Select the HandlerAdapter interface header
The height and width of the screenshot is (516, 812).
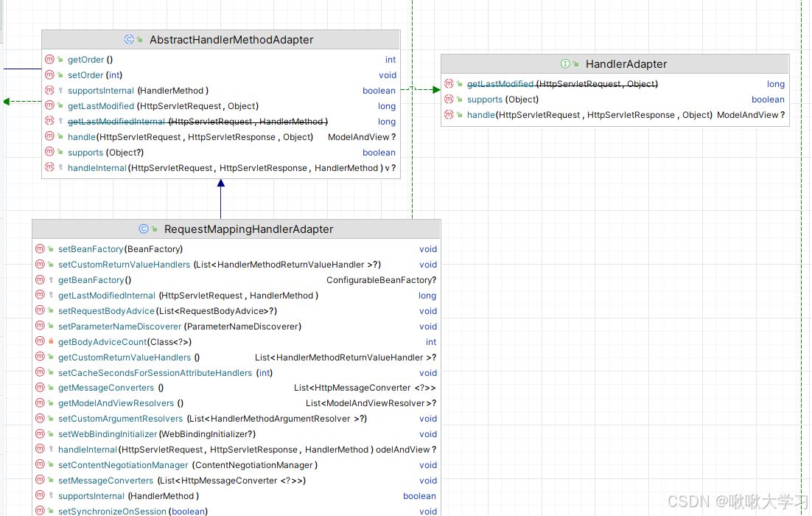(615, 63)
